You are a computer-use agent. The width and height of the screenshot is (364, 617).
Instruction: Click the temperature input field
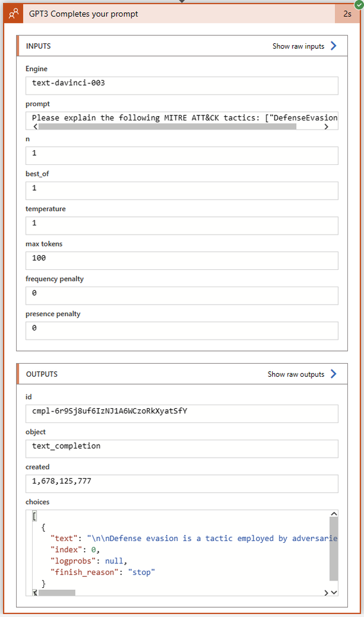(x=181, y=225)
